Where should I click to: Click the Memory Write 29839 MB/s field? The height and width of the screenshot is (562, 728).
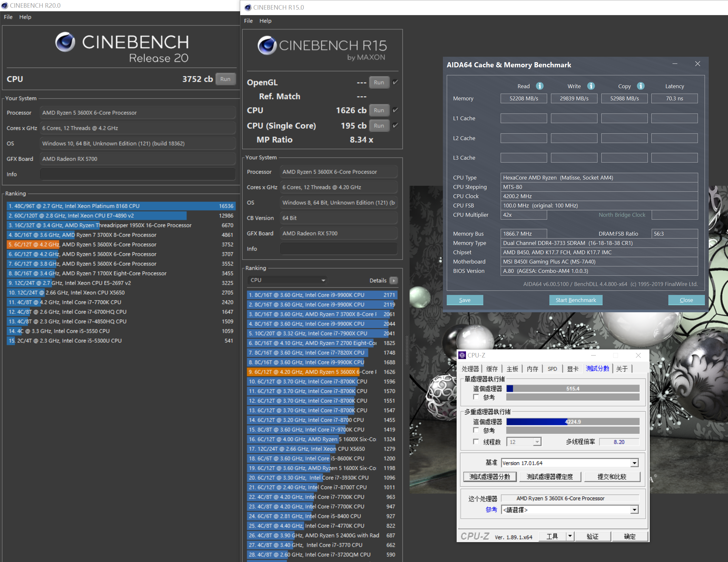[x=574, y=98]
